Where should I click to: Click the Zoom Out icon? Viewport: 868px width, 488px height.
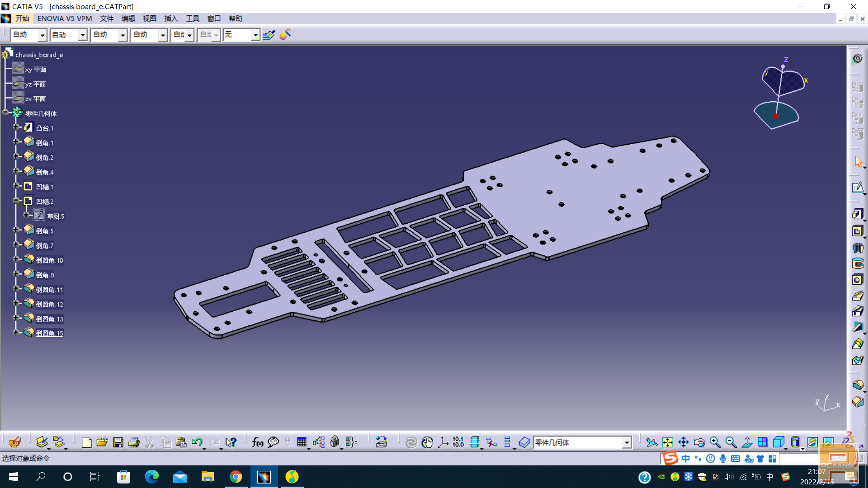pyautogui.click(x=731, y=442)
